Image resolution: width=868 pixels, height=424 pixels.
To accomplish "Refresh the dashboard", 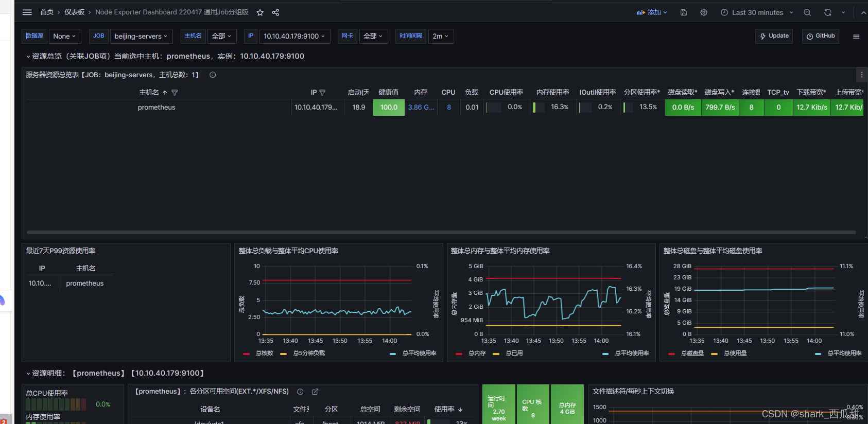I will (828, 12).
